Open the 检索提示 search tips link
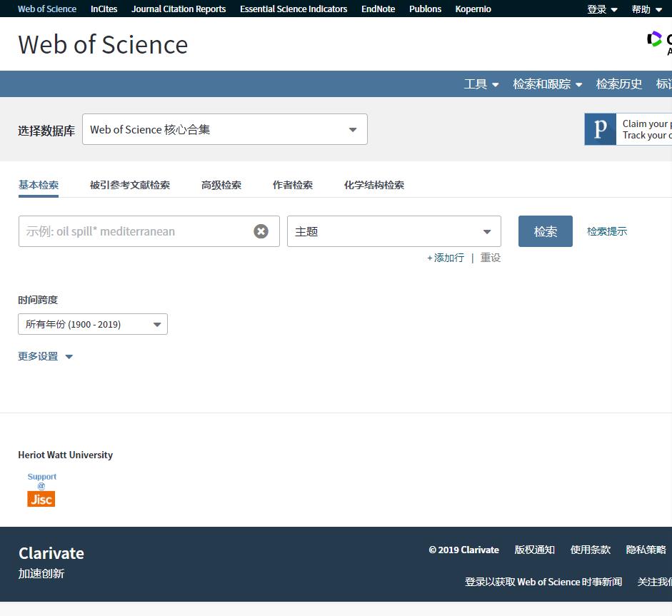Screen dimensions: 672x616 pyautogui.click(x=606, y=231)
